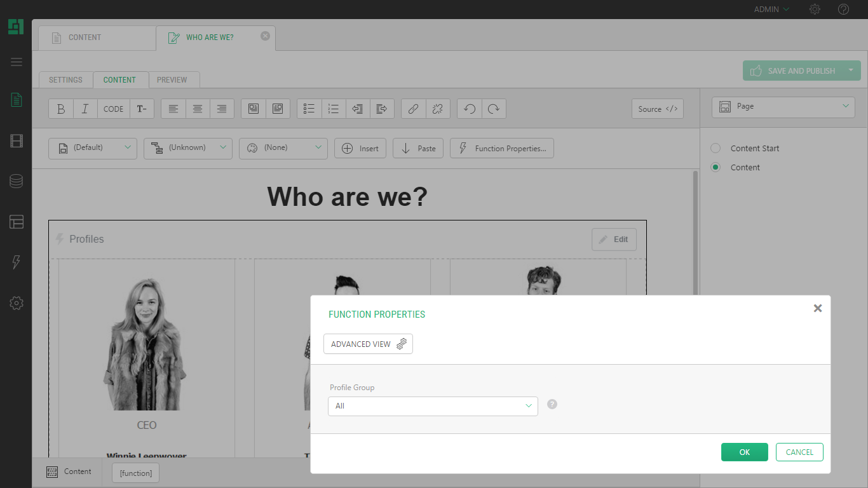The height and width of the screenshot is (488, 868).
Task: Insert a bulleted list
Action: tap(309, 109)
